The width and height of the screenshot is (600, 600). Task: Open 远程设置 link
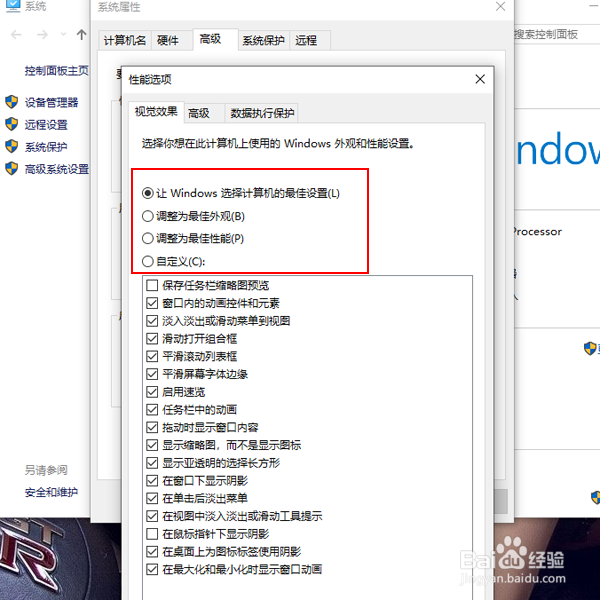46,124
